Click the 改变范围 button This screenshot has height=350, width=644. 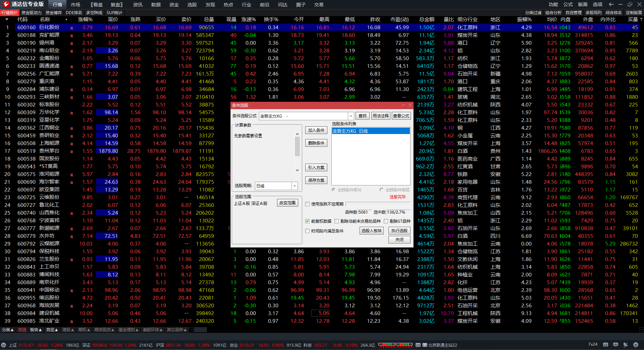click(287, 203)
